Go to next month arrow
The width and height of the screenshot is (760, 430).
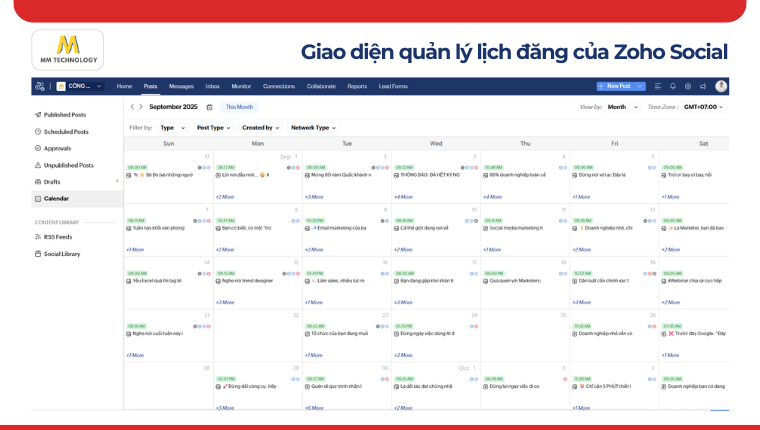coord(141,107)
